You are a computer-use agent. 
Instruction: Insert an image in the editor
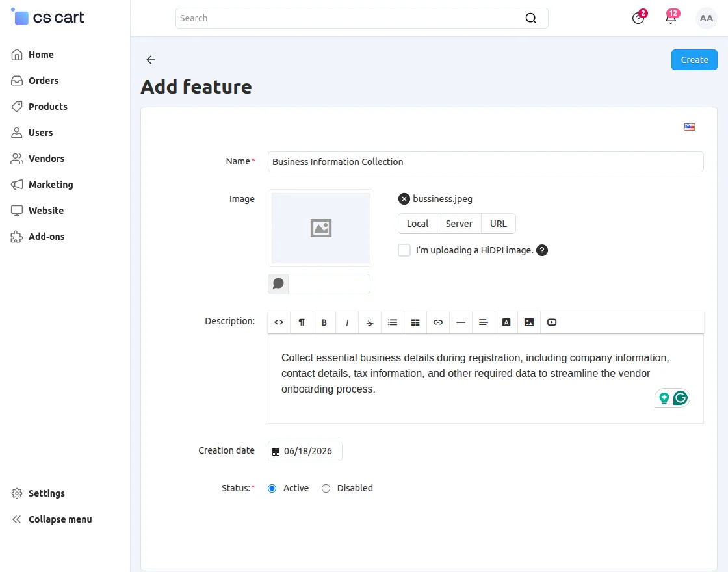(x=529, y=322)
